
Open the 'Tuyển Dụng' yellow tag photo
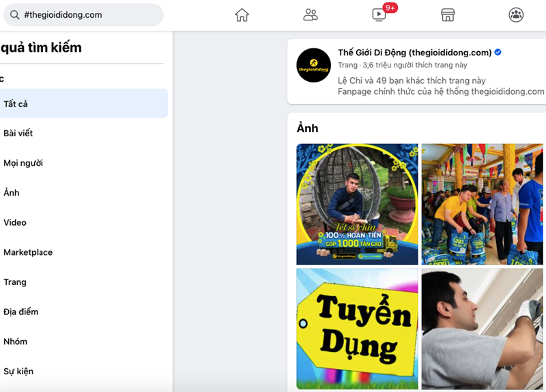pyautogui.click(x=357, y=329)
